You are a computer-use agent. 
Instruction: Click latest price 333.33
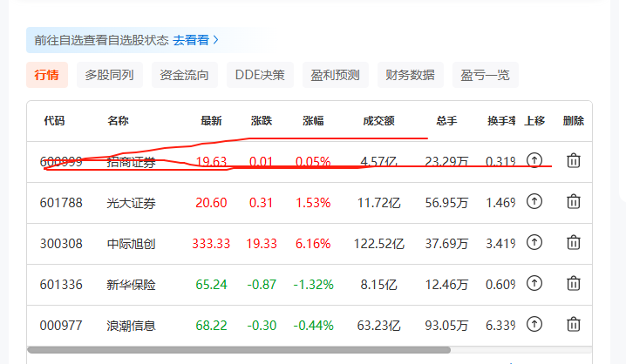[x=211, y=244]
